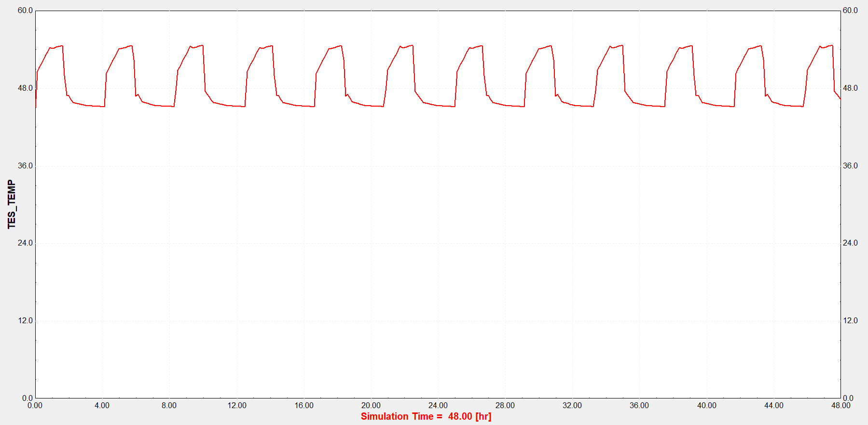The image size is (868, 425).
Task: Select the 36.0 tick on right axis
Action: 850,166
